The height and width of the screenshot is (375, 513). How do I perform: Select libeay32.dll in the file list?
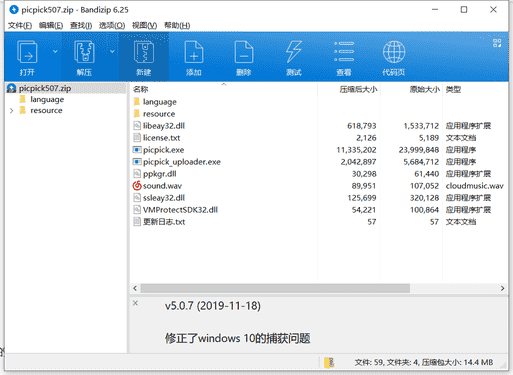click(164, 126)
